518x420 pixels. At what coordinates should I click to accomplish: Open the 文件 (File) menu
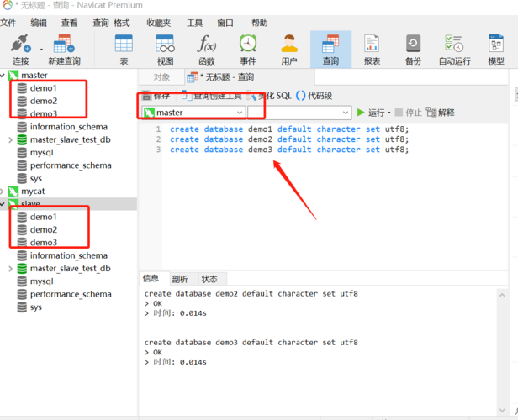(8, 23)
